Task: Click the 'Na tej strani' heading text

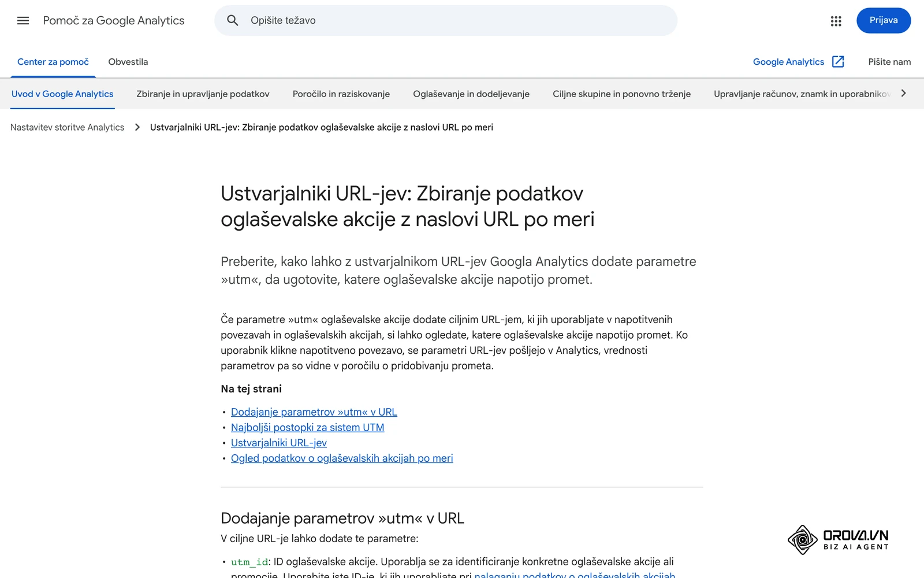Action: coord(251,389)
